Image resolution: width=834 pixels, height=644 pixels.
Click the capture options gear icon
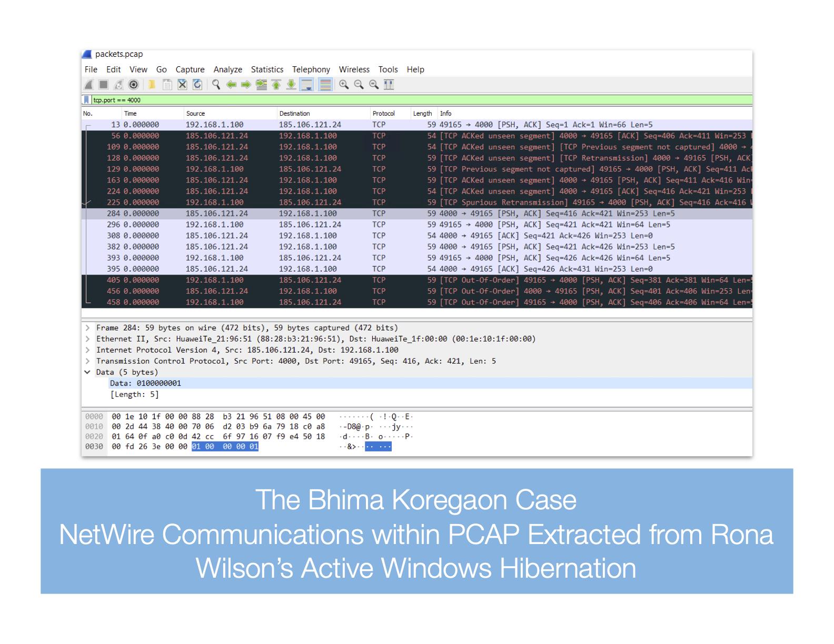point(134,85)
